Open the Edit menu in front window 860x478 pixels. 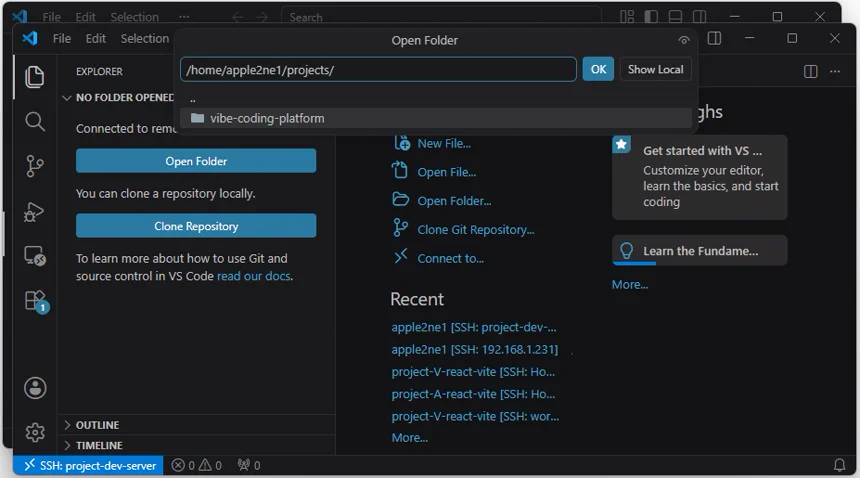tap(95, 38)
